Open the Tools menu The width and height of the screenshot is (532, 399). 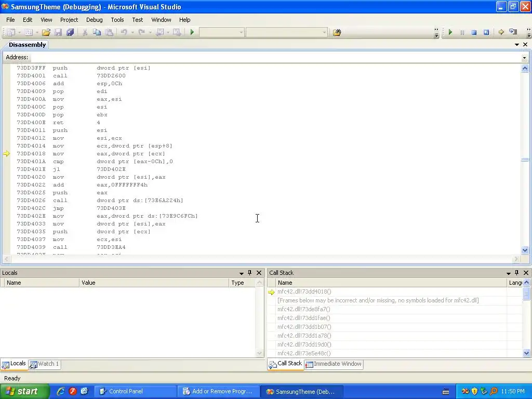(117, 20)
